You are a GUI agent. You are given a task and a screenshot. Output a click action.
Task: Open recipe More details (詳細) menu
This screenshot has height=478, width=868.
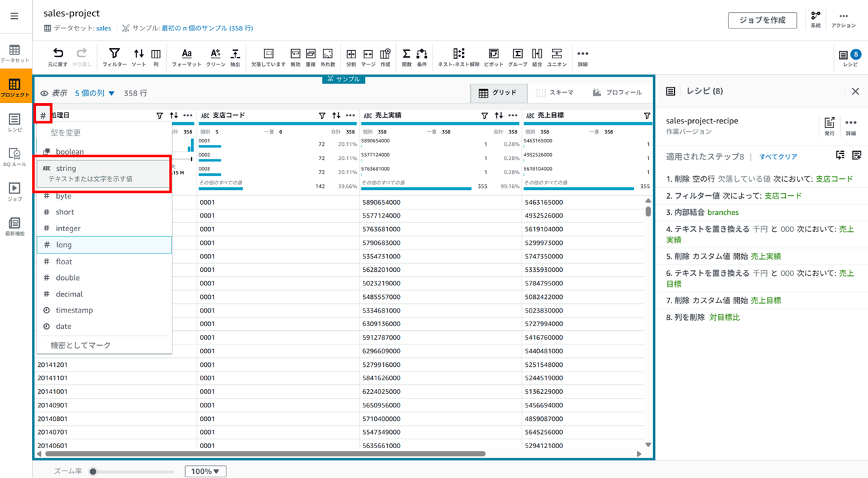click(851, 125)
